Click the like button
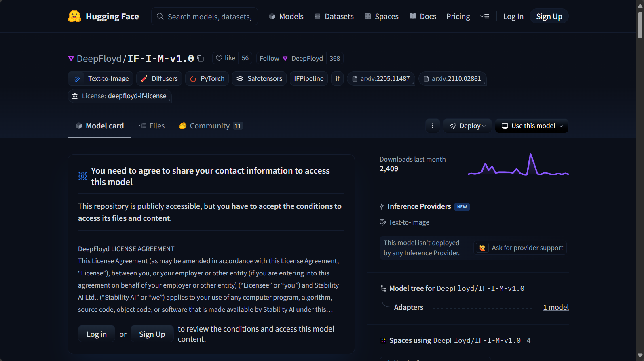Viewport: 644px width, 361px height. point(226,58)
